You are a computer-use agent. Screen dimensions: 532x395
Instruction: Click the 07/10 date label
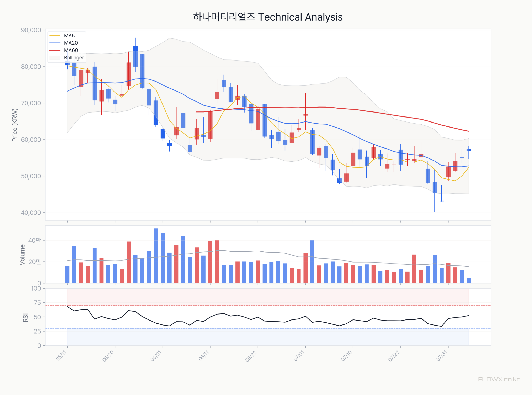[346, 356]
